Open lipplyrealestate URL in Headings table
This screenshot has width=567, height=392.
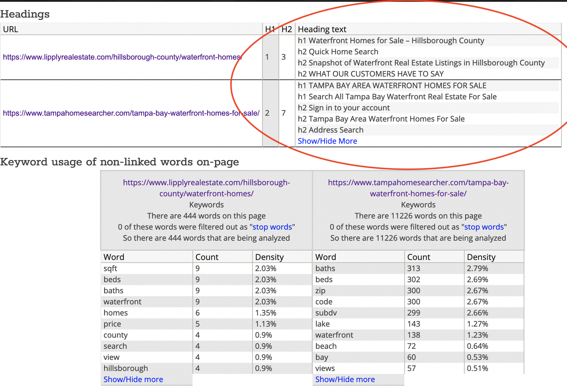(122, 57)
